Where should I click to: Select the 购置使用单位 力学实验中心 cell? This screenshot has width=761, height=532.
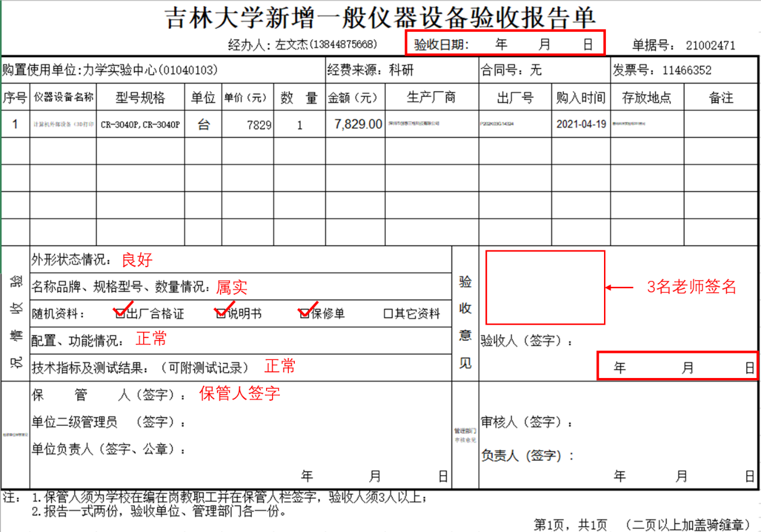[162, 70]
